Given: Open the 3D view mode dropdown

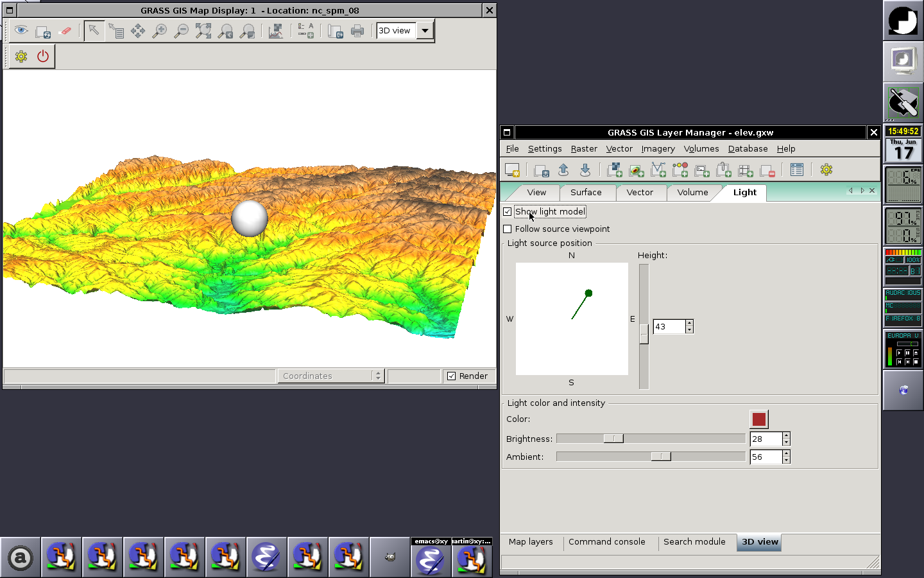Looking at the screenshot, I should click(425, 30).
